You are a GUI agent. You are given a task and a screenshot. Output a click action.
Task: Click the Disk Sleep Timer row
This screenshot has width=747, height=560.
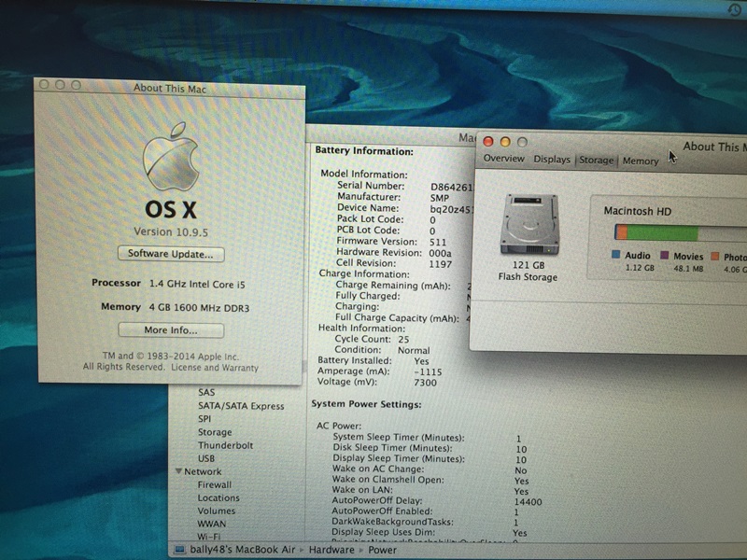(430, 449)
